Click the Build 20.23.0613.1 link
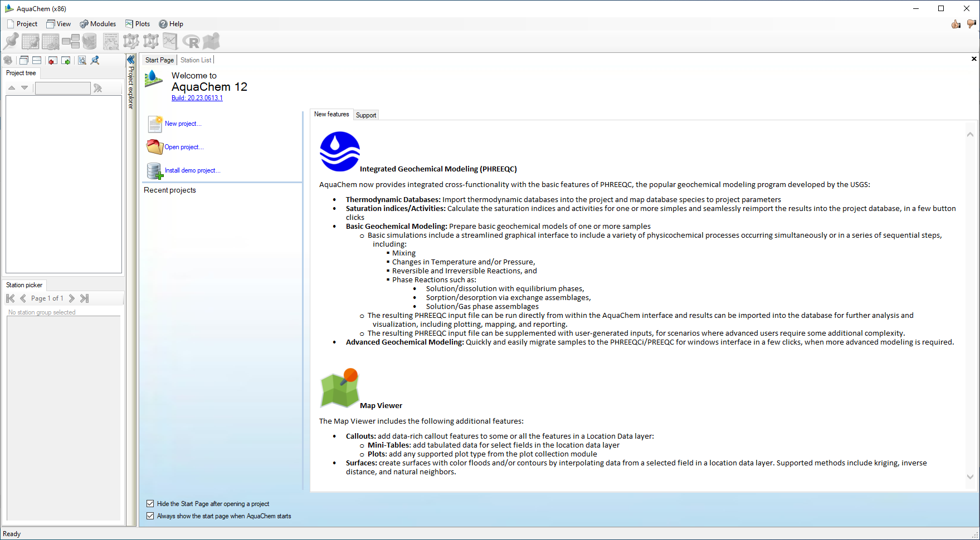This screenshot has width=980, height=540. (197, 98)
